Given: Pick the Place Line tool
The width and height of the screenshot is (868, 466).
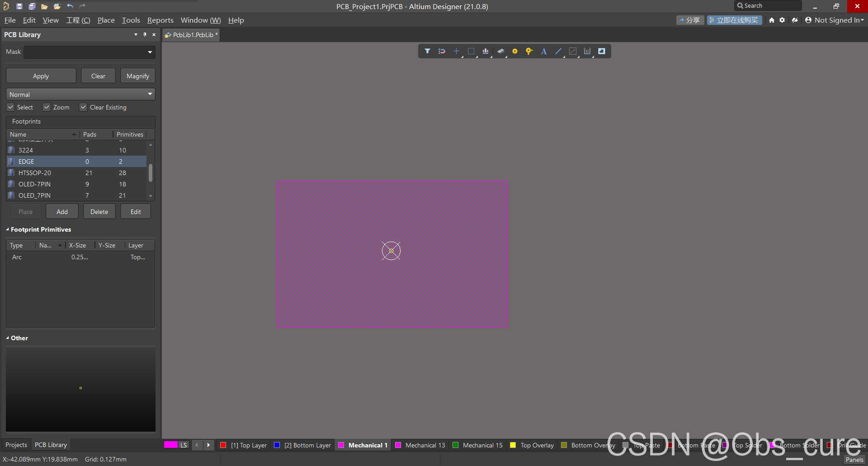Looking at the screenshot, I should (x=558, y=51).
